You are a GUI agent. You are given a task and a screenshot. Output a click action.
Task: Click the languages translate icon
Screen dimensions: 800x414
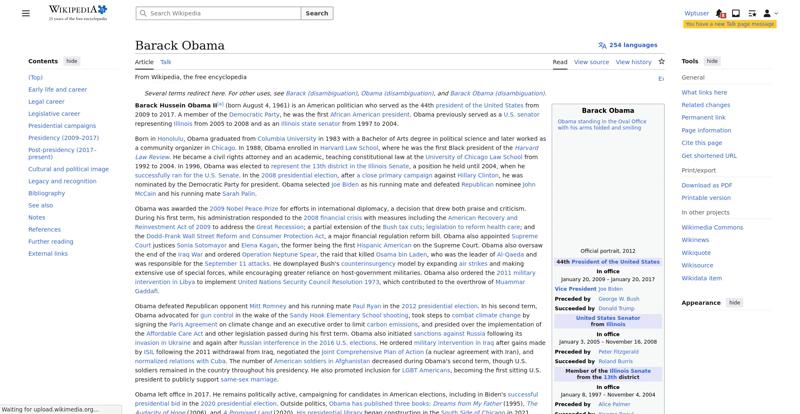(x=602, y=45)
